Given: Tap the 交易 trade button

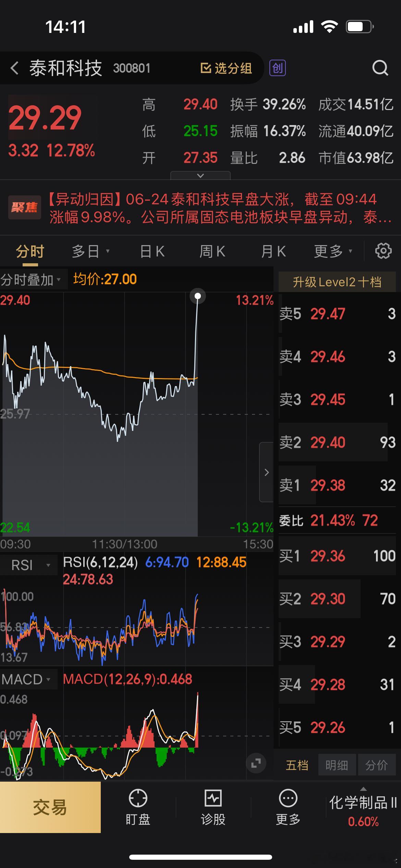Looking at the screenshot, I should click(x=50, y=807).
